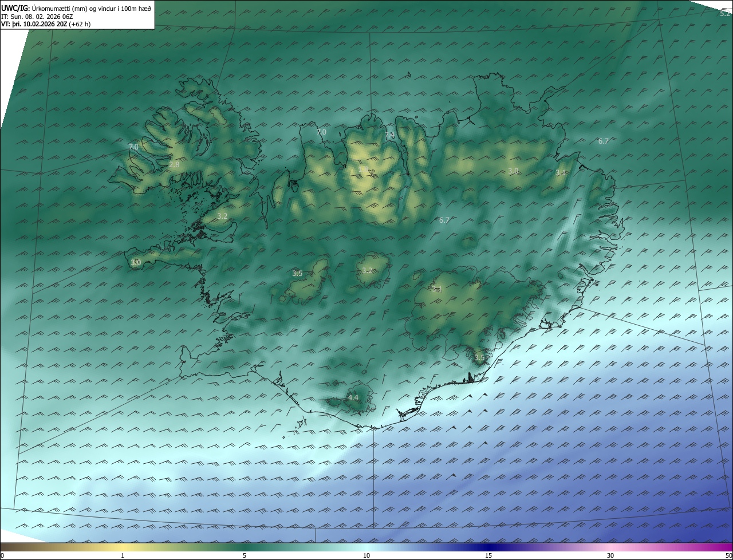Click the 3.0 value on Snæfellsnes peninsula
This screenshot has width=733, height=560.
(x=136, y=263)
